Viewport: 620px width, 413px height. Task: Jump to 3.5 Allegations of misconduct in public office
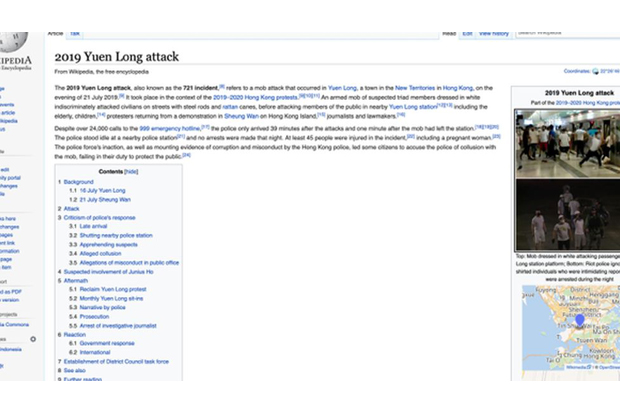[129, 263]
